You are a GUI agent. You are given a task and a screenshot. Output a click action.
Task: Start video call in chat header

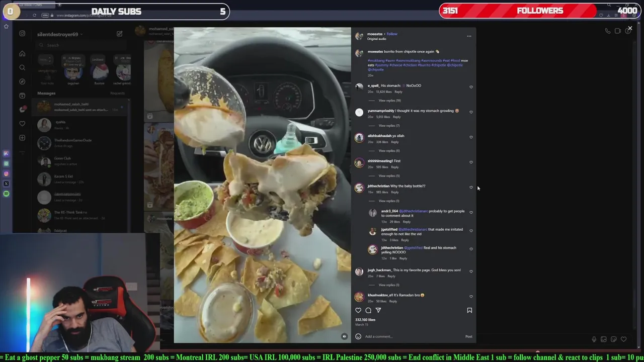(618, 31)
